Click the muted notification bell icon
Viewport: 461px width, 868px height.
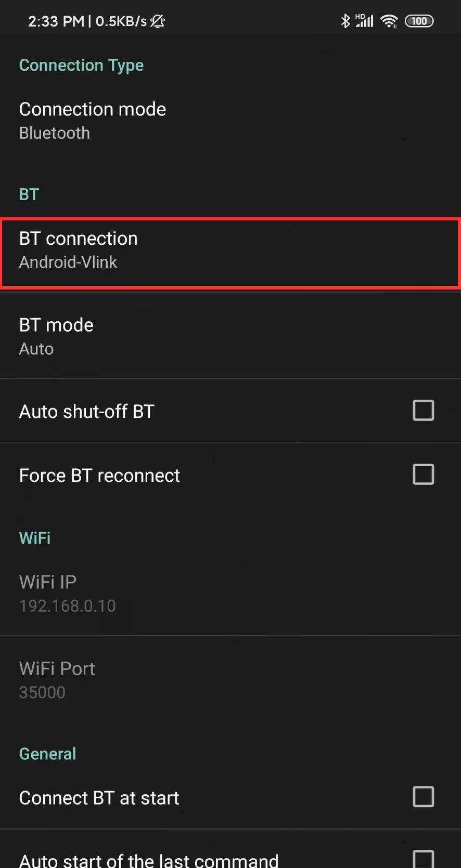158,21
